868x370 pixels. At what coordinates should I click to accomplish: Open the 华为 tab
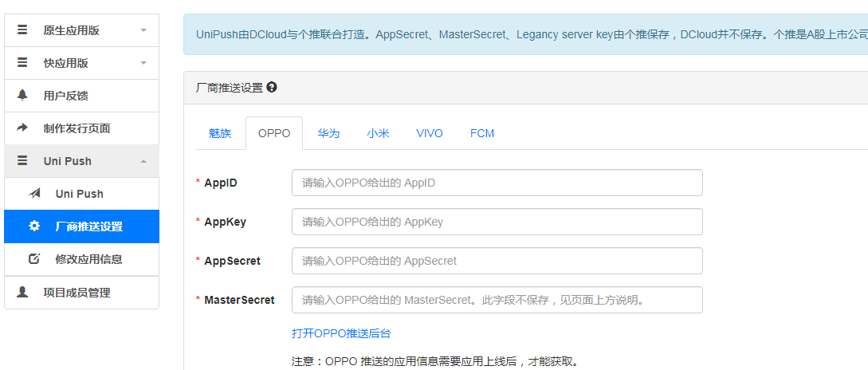pos(329,133)
